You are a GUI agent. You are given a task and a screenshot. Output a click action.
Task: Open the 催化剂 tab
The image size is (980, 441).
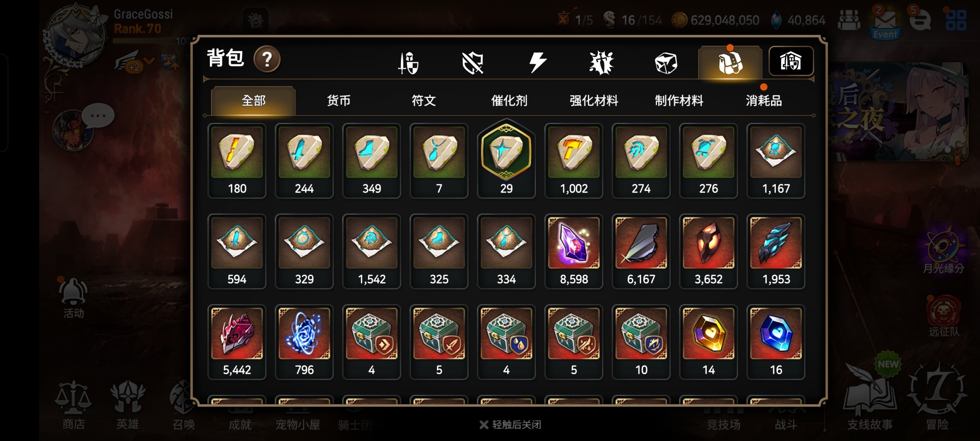[x=509, y=100]
